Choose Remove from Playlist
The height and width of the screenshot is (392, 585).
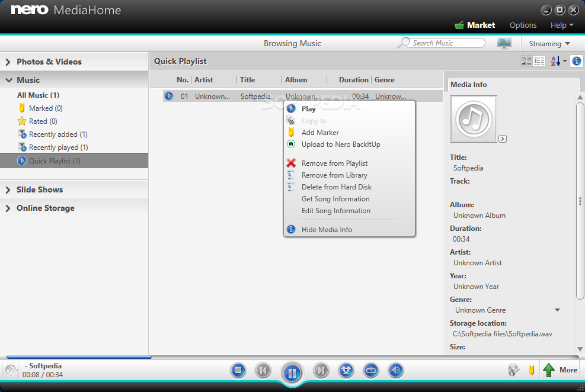pos(349,163)
